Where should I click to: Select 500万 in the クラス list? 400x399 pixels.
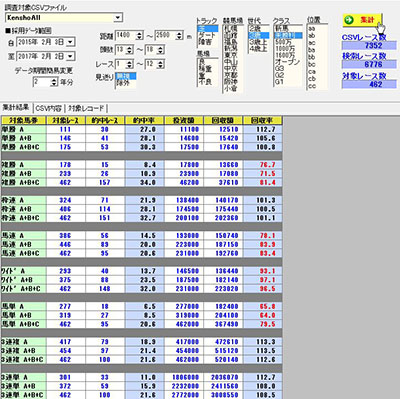pos(287,42)
